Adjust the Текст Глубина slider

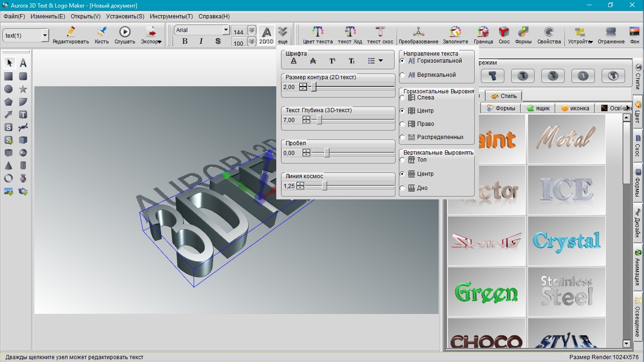click(x=319, y=120)
